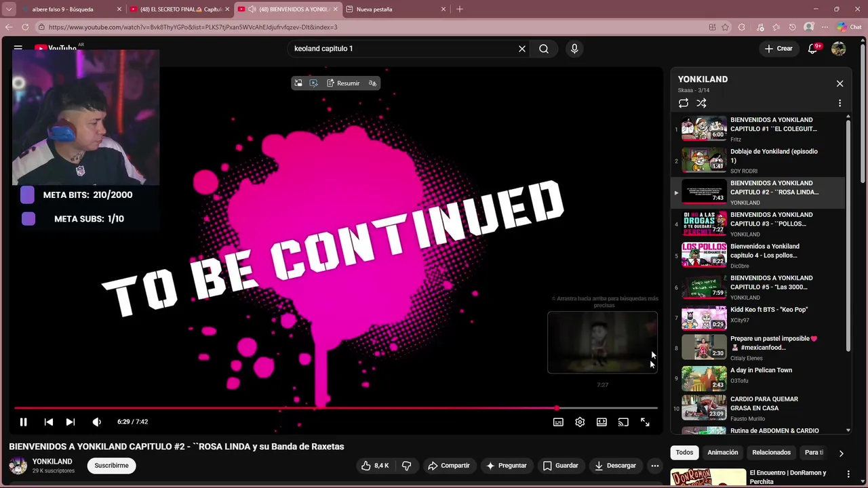The width and height of the screenshot is (868, 488).
Task: Click translate icon in floating video toolbar
Action: click(x=372, y=83)
